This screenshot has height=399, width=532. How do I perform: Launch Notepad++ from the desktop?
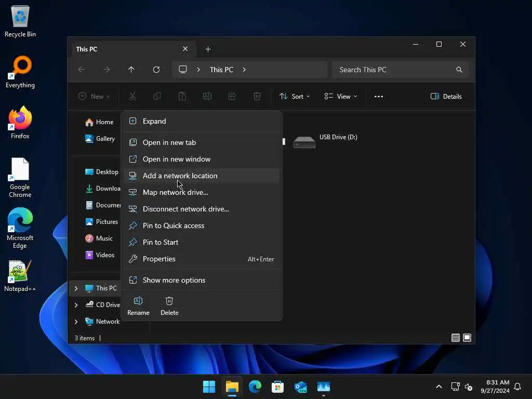(x=20, y=275)
